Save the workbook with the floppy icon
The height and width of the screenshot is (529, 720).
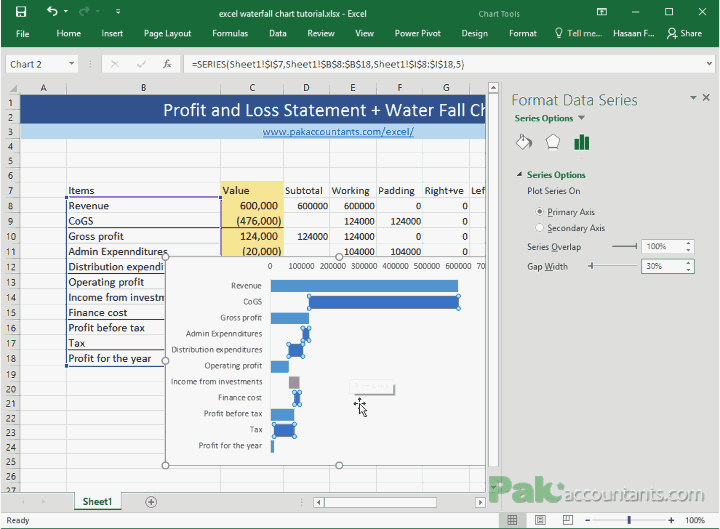tap(21, 11)
